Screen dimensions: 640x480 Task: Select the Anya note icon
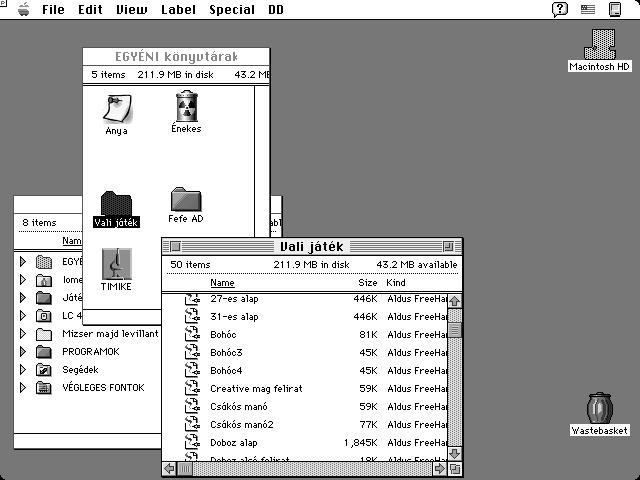pos(117,109)
